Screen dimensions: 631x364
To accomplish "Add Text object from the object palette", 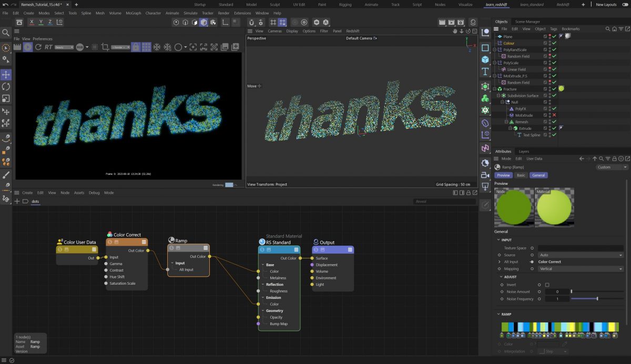I will 485,71.
